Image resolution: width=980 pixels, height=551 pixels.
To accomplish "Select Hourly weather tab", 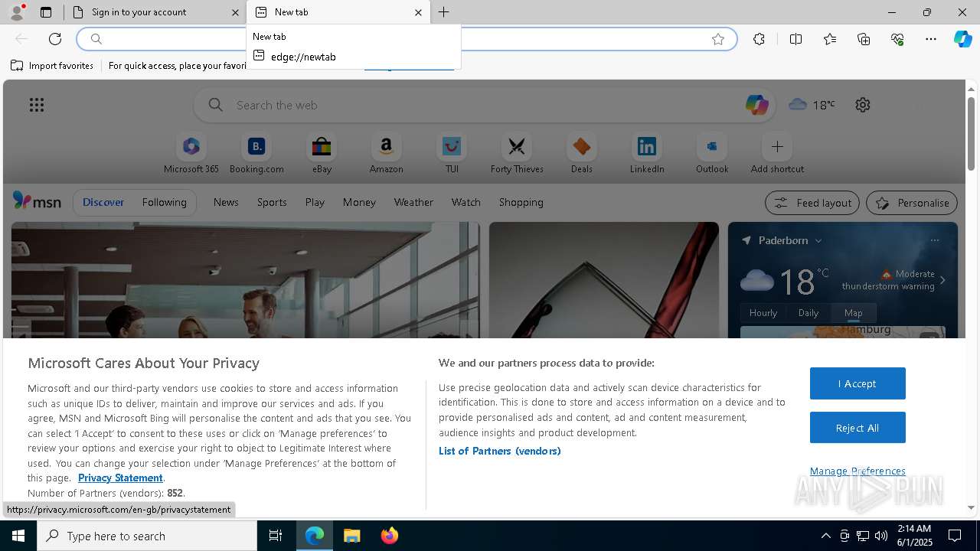I will [x=763, y=313].
